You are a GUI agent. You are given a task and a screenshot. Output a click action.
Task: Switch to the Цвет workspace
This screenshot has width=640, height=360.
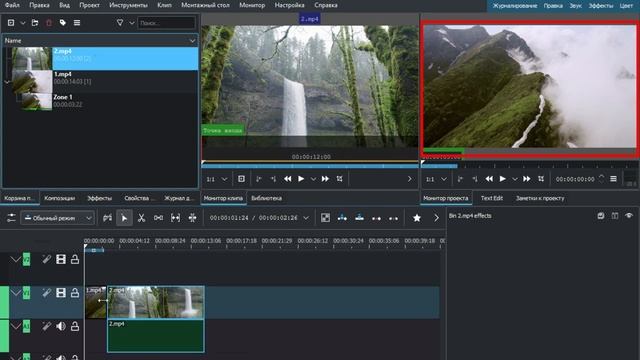pos(626,6)
